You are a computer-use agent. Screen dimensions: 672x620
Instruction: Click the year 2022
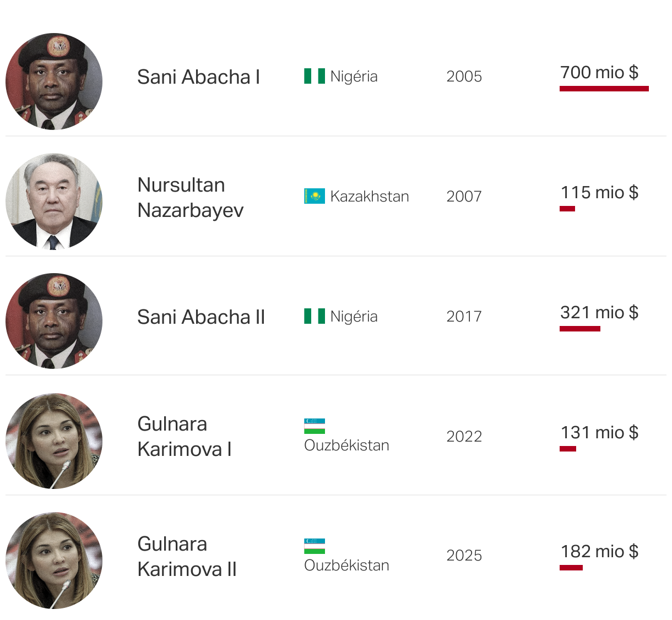[x=464, y=437]
